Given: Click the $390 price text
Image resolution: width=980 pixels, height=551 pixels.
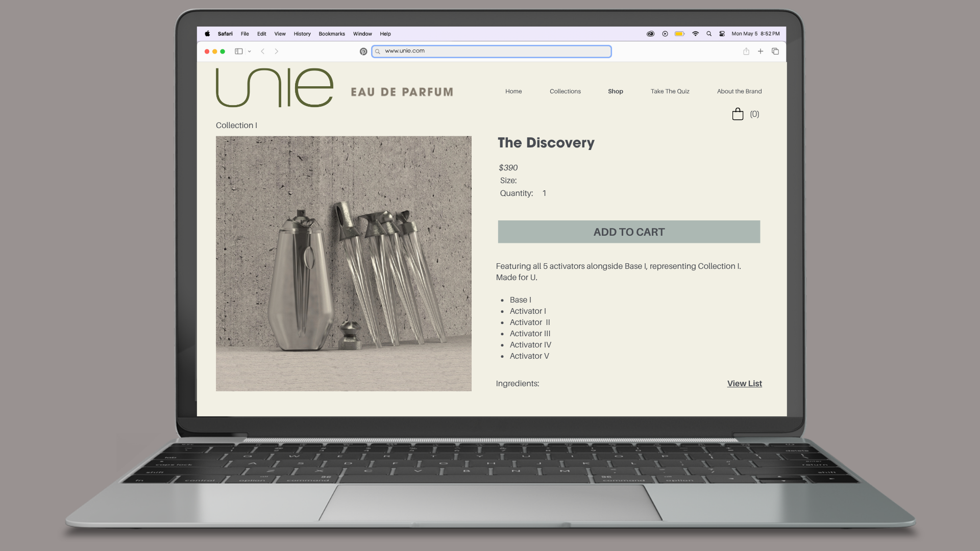Looking at the screenshot, I should tap(508, 168).
